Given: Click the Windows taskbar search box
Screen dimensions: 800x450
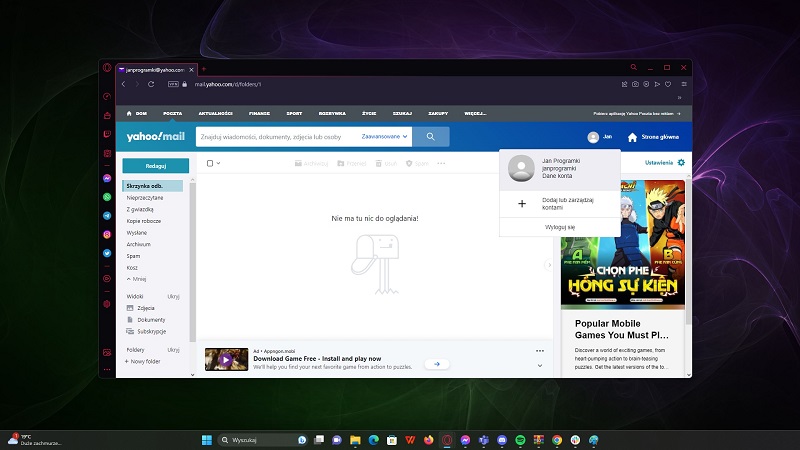Looking at the screenshot, I should (263, 440).
